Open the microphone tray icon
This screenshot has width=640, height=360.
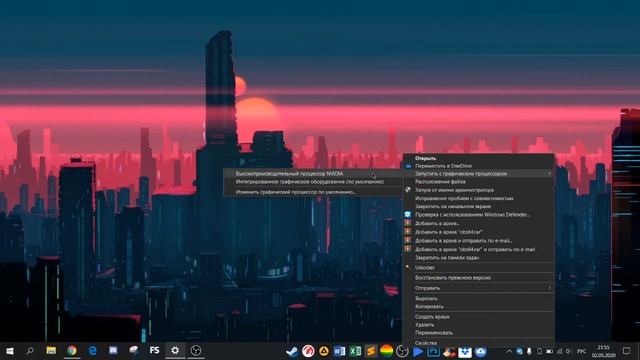(x=529, y=351)
